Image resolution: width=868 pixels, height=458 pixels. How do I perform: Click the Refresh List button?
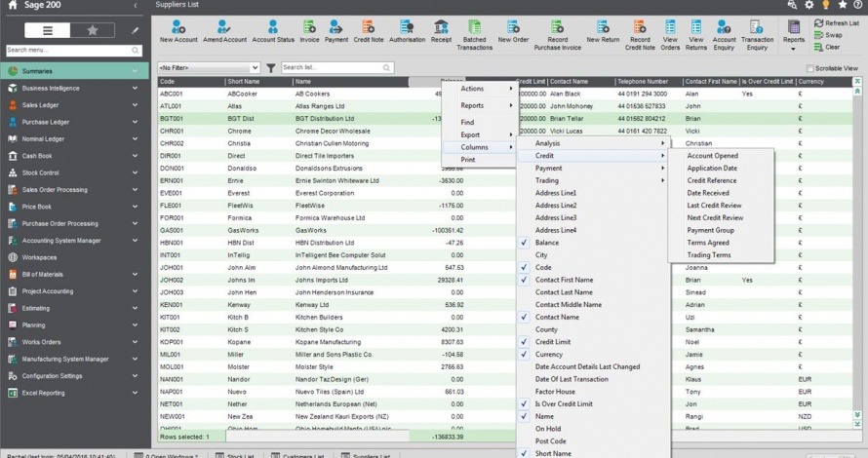[837, 23]
